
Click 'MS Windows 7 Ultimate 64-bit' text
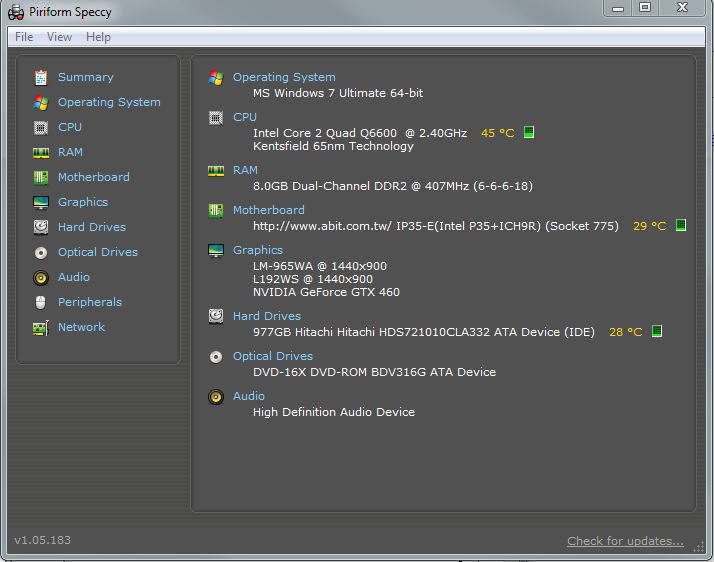338,93
